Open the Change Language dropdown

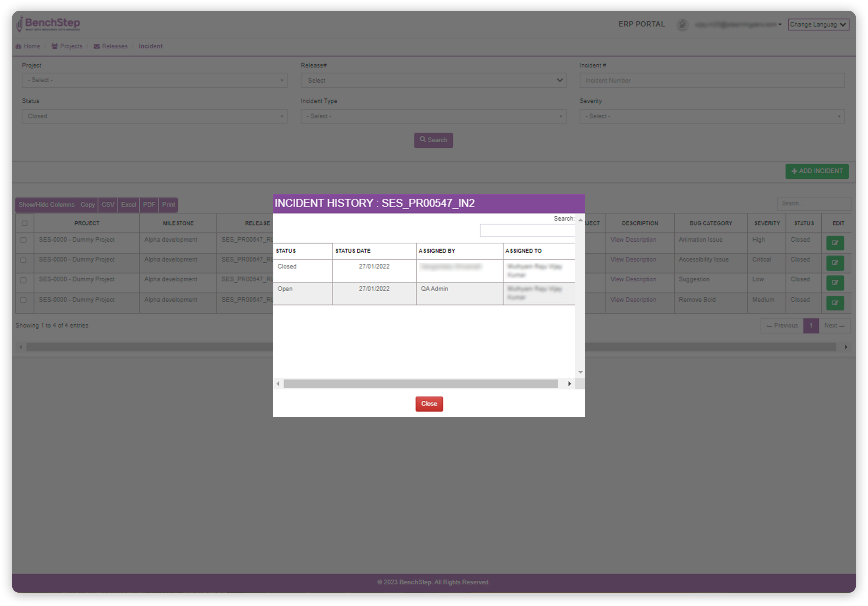(819, 25)
